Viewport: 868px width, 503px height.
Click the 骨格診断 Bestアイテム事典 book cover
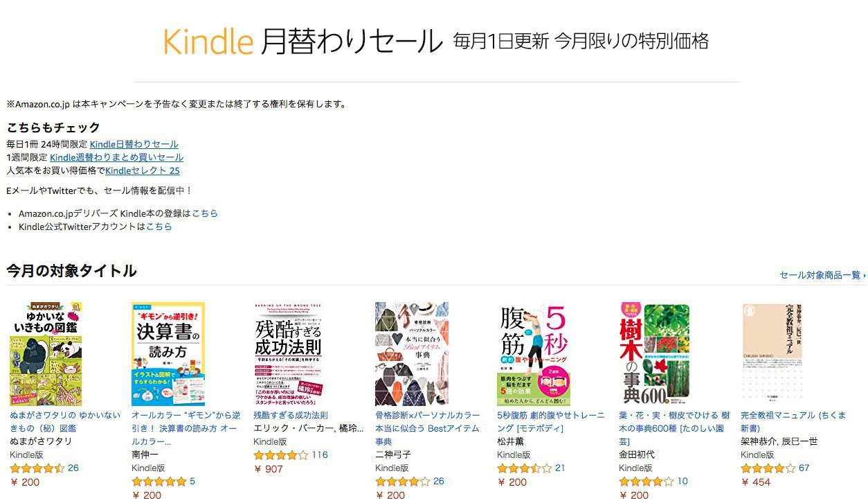tap(412, 354)
